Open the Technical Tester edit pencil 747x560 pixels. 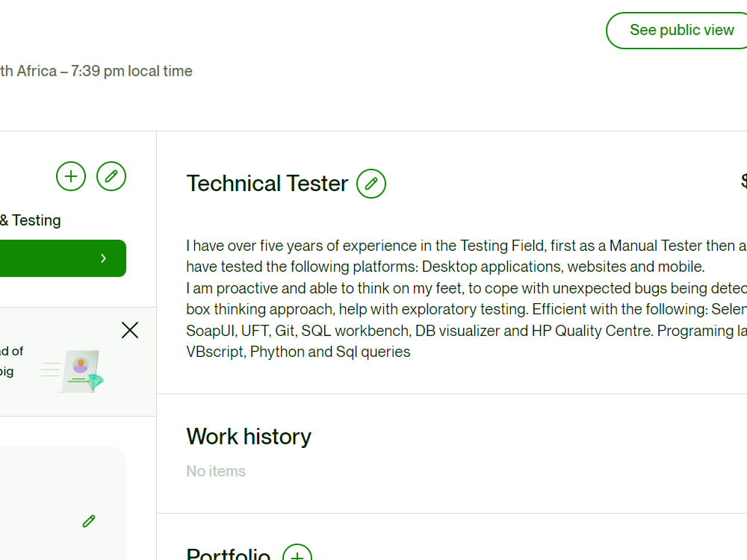point(371,183)
